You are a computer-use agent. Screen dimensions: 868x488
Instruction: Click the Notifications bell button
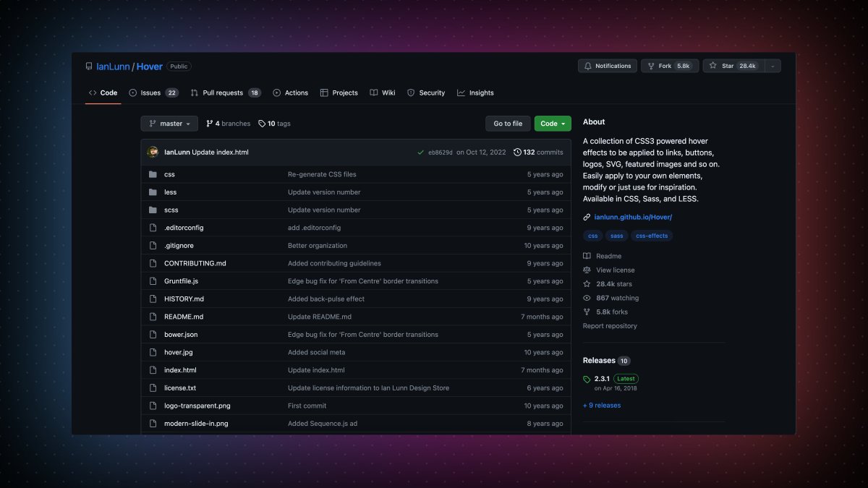coord(608,66)
